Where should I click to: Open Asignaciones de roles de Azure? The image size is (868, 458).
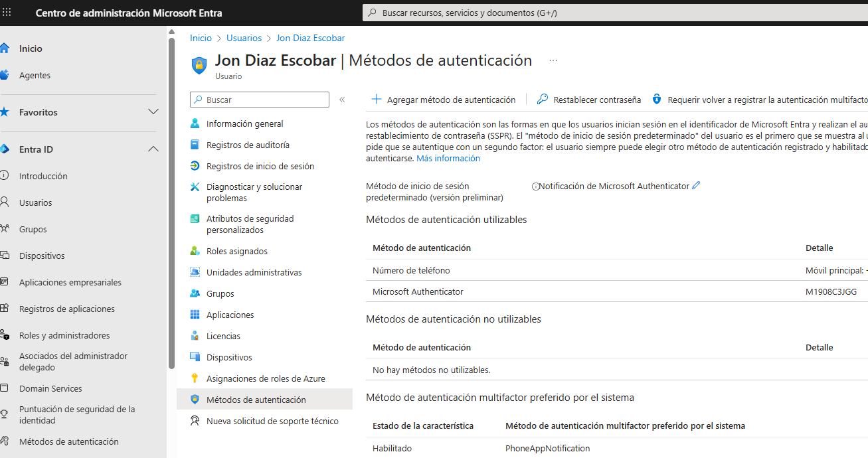(x=264, y=378)
